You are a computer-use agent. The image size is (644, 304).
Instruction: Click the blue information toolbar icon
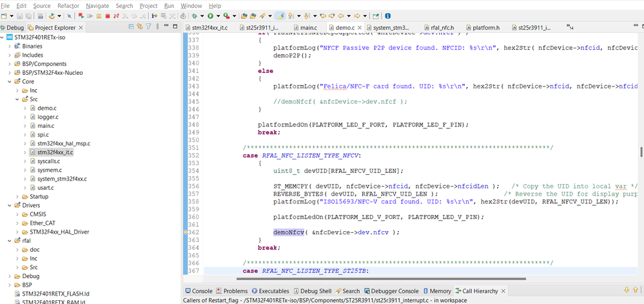(388, 15)
